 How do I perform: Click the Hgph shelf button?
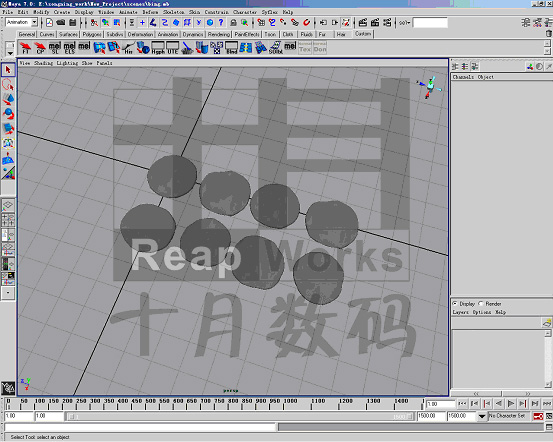pyautogui.click(x=158, y=48)
